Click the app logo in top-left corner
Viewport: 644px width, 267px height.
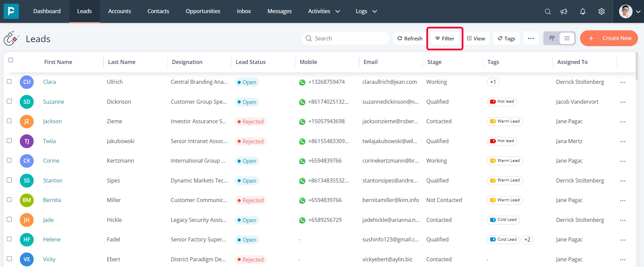(11, 11)
